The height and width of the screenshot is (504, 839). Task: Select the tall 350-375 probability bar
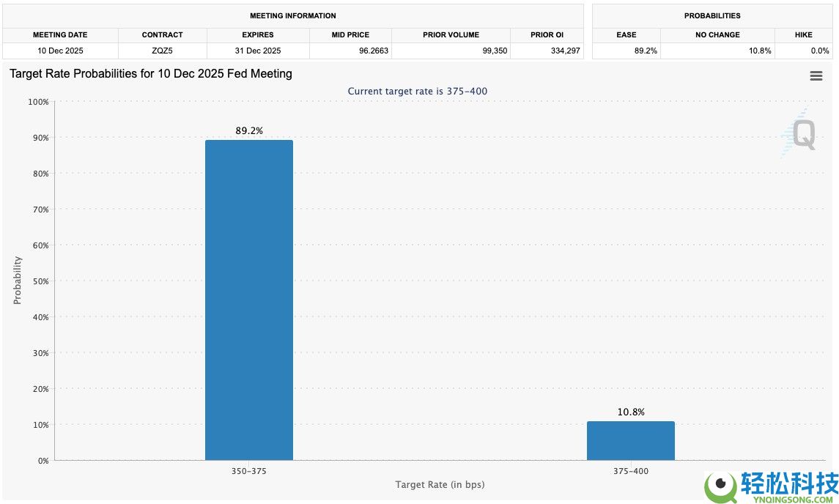pos(248,300)
